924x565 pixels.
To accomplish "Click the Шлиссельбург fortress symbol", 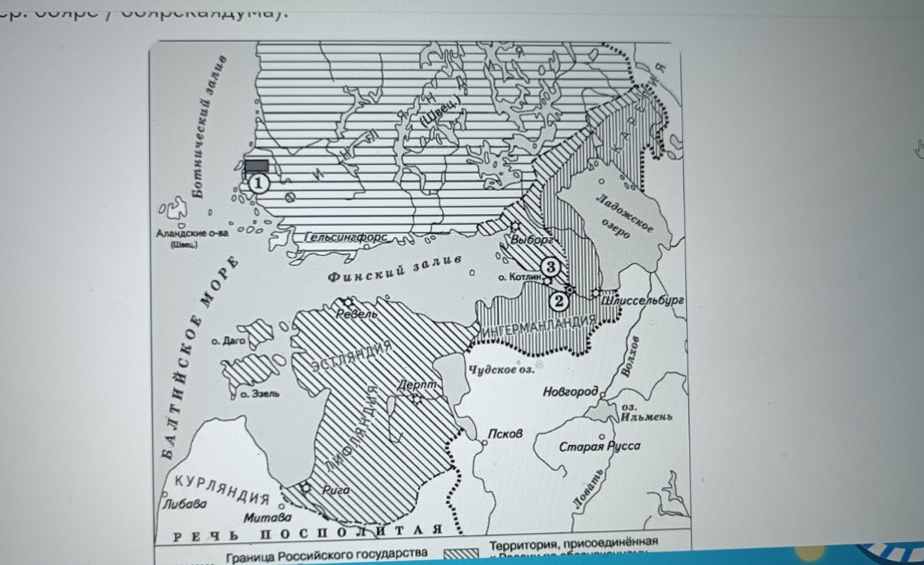I will 596,294.
